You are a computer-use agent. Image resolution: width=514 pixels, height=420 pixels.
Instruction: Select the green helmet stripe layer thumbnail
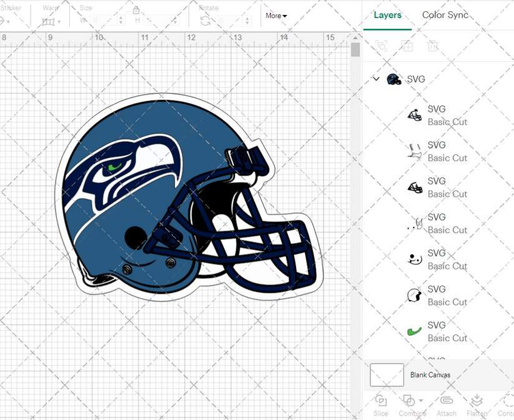413,331
